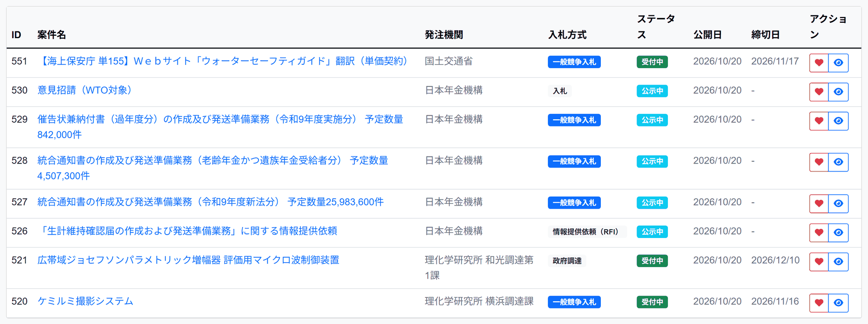Click the eye icon for row 528
This screenshot has width=868, height=324.
point(839,162)
